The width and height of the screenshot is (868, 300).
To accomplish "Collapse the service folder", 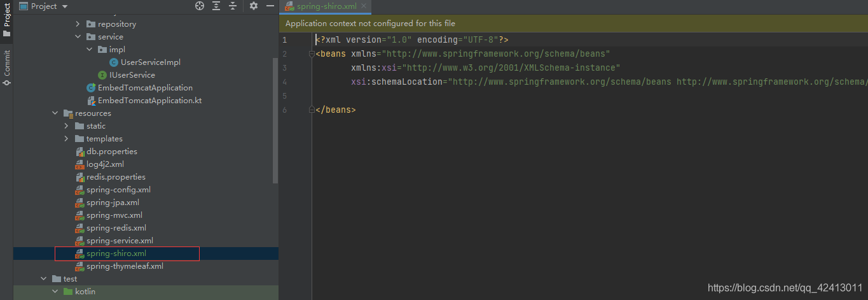I will pyautogui.click(x=78, y=36).
